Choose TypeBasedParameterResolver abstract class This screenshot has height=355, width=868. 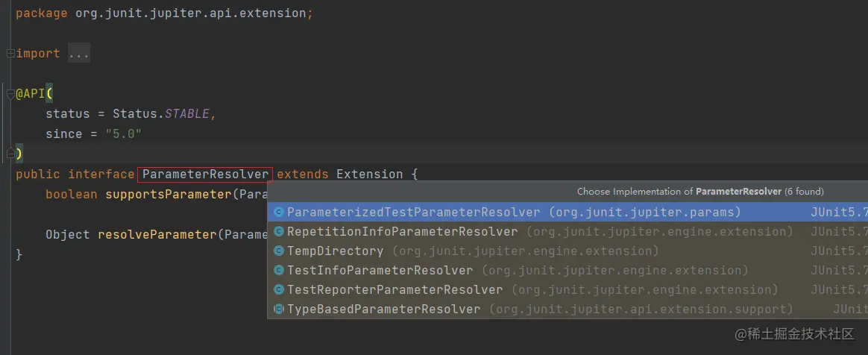click(x=567, y=309)
